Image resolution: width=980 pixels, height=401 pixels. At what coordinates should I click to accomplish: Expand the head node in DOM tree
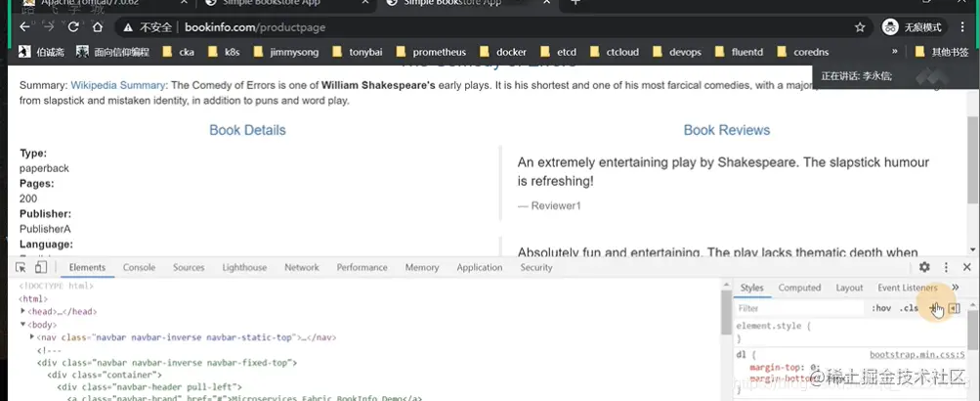pos(23,311)
